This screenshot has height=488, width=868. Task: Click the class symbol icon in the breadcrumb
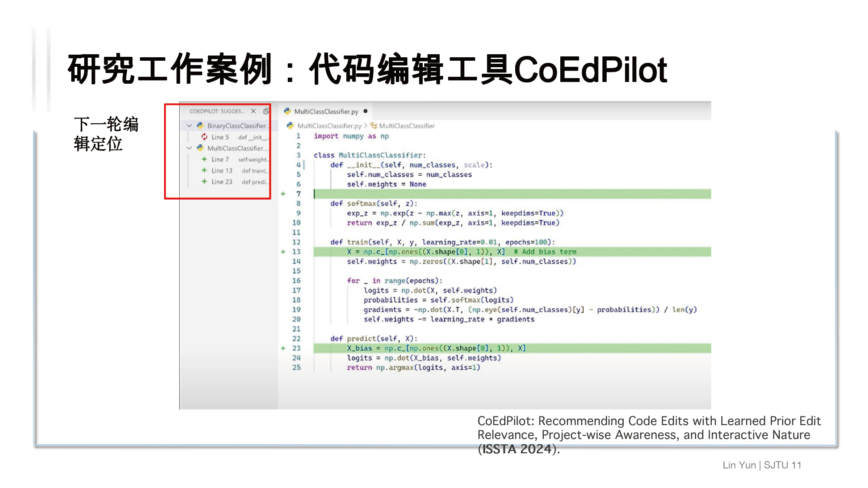[373, 126]
